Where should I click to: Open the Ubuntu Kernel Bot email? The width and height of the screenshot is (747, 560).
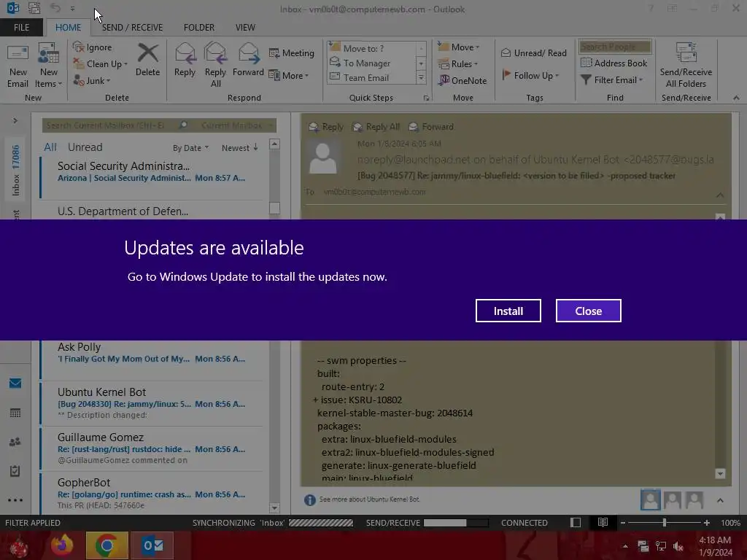tap(152, 404)
